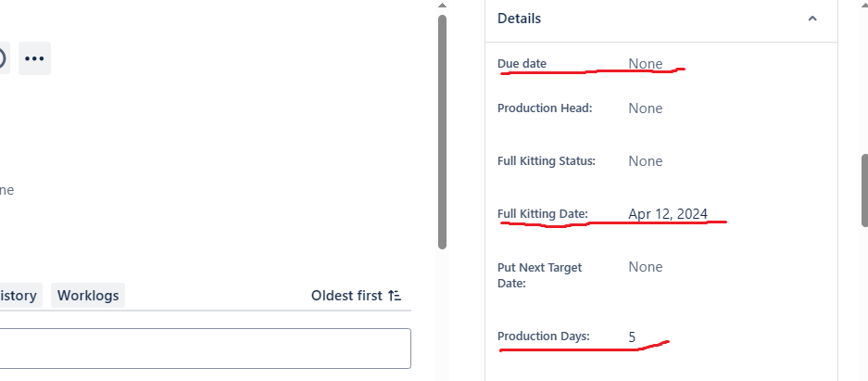Edit the Production Days value 5
This screenshot has width=868, height=381.
pos(632,337)
